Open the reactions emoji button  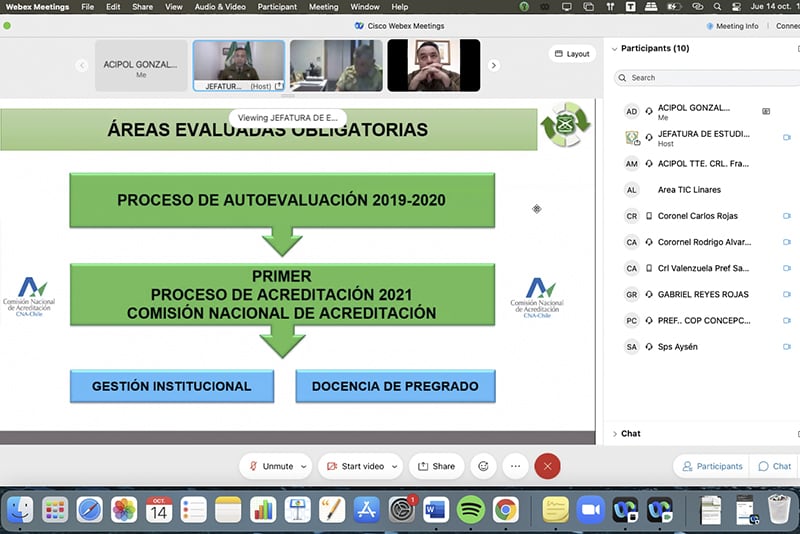pos(484,466)
